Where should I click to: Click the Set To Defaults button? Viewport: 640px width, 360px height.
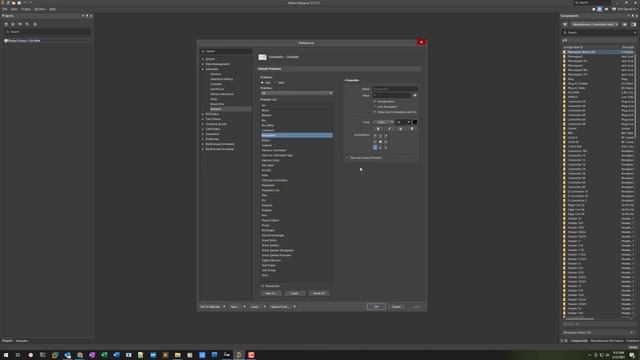[x=210, y=307]
